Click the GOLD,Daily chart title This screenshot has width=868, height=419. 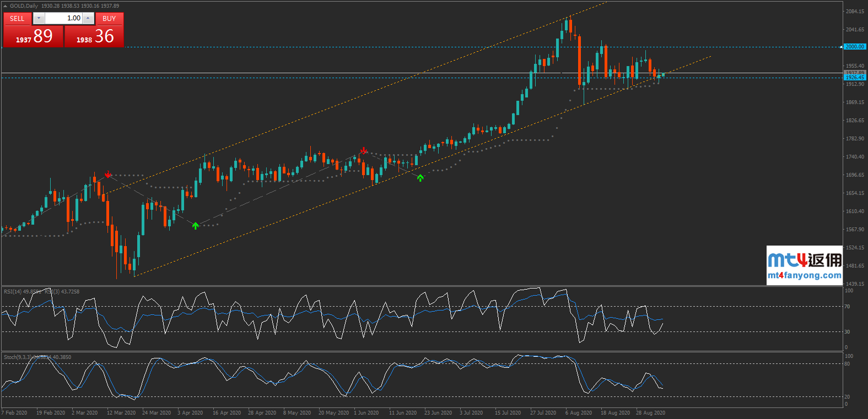coord(24,6)
